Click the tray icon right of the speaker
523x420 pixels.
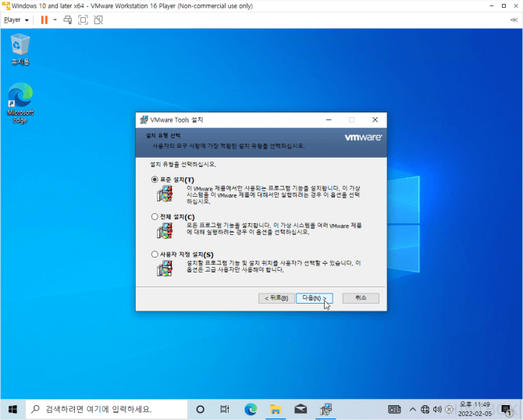coord(450,409)
